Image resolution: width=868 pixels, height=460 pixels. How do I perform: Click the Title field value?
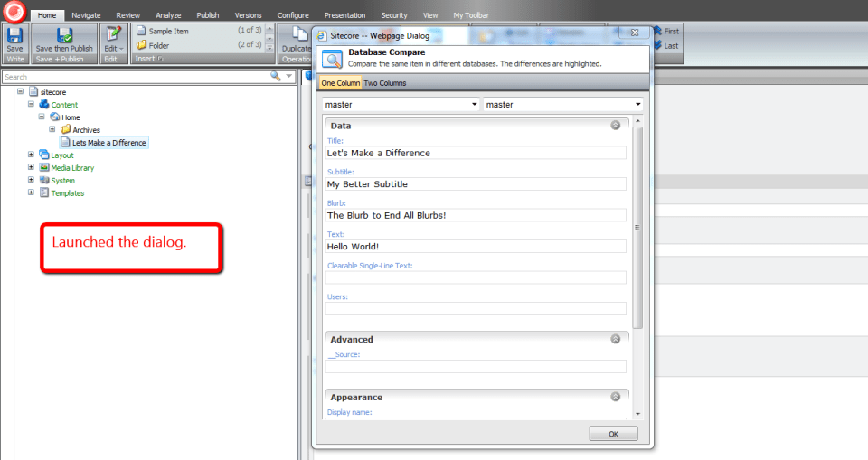click(476, 153)
